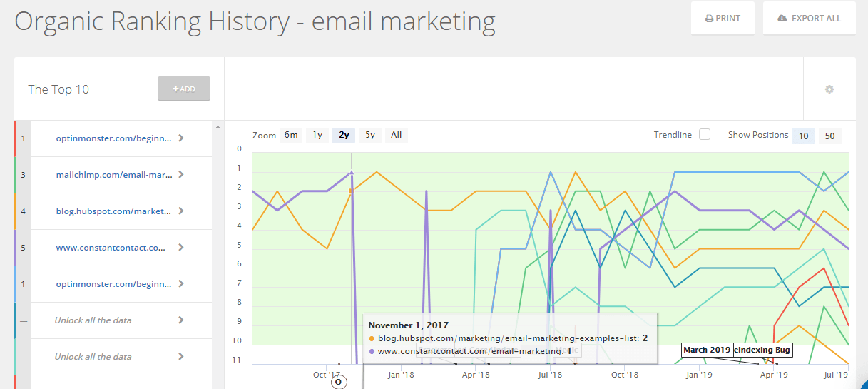Set zoom range to 5y
This screenshot has height=389, width=868.
(x=370, y=135)
